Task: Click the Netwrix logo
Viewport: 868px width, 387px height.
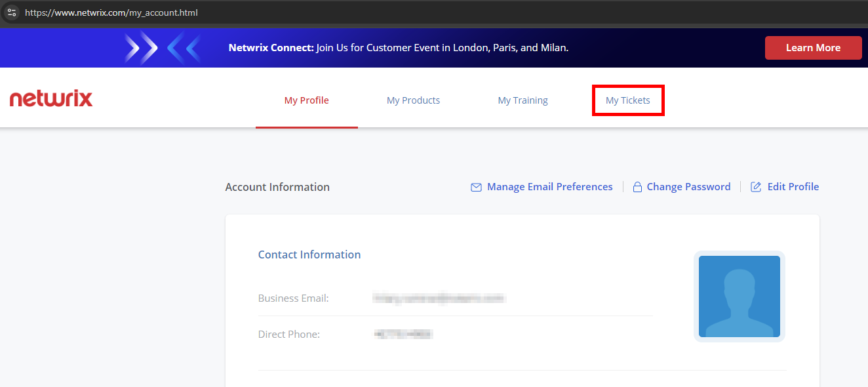Action: pyautogui.click(x=51, y=99)
